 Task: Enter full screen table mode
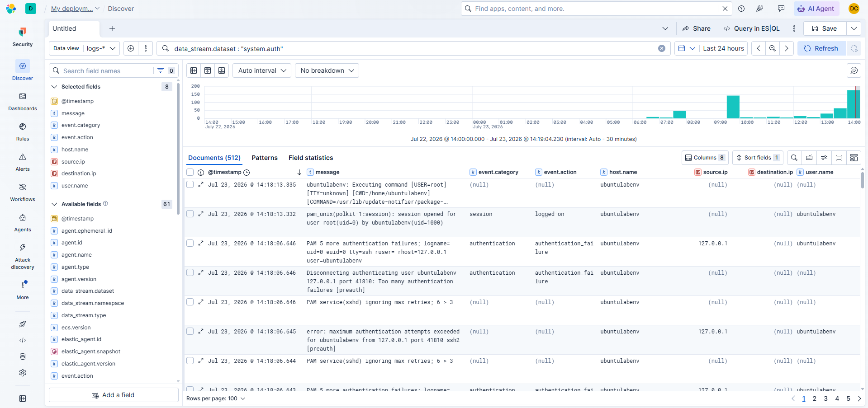pos(839,158)
